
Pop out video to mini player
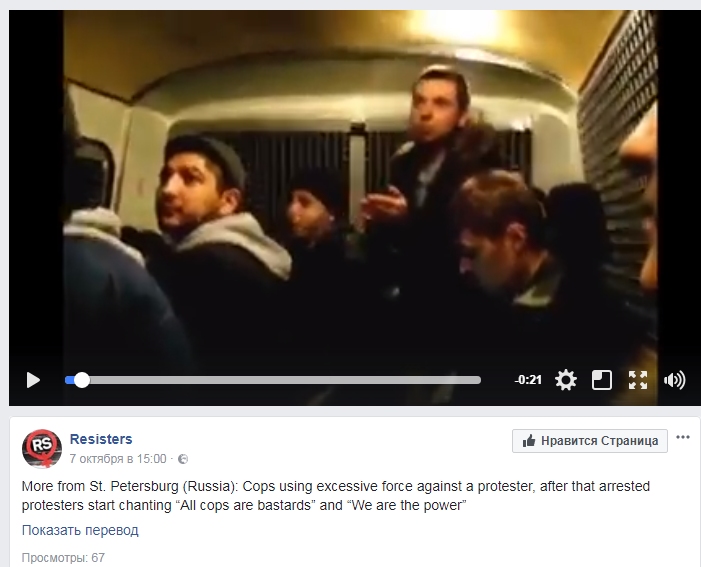(602, 380)
